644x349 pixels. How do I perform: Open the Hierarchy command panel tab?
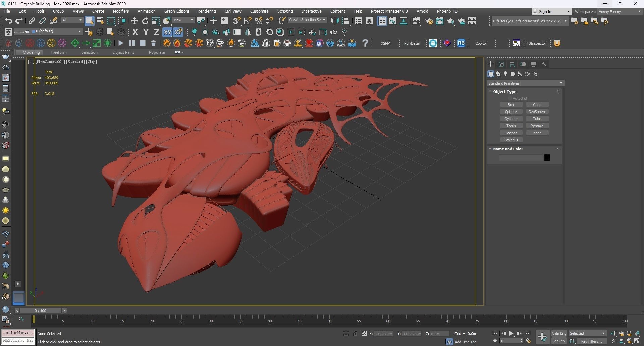point(512,64)
